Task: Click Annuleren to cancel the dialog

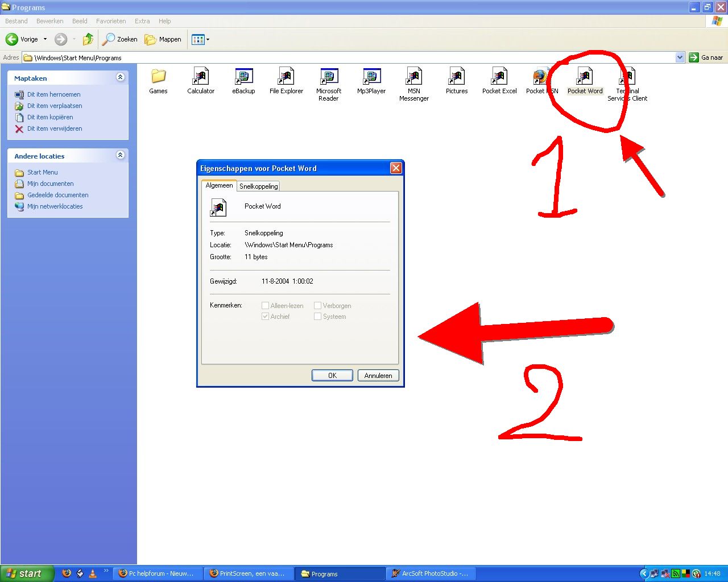Action: tap(378, 376)
